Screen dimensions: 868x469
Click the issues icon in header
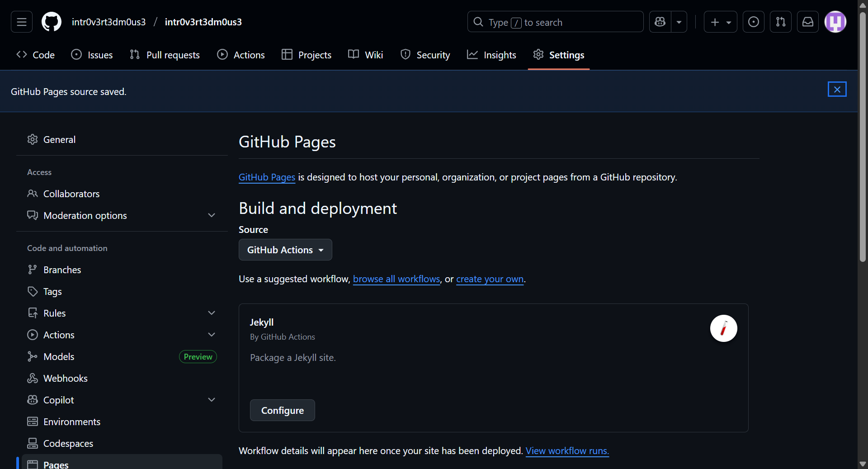(753, 22)
